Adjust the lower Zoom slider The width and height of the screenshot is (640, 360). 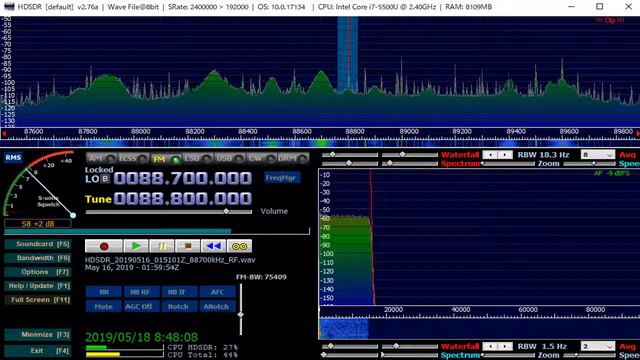click(x=508, y=355)
